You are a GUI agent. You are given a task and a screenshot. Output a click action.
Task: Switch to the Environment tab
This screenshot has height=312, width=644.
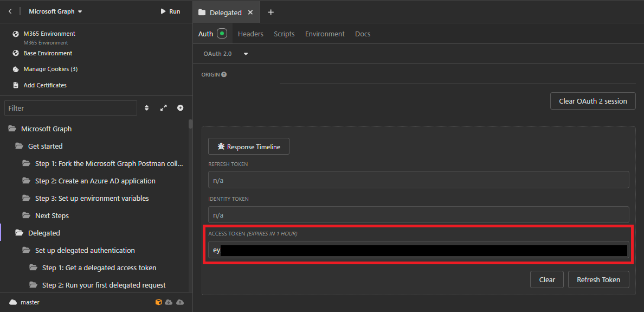click(325, 34)
